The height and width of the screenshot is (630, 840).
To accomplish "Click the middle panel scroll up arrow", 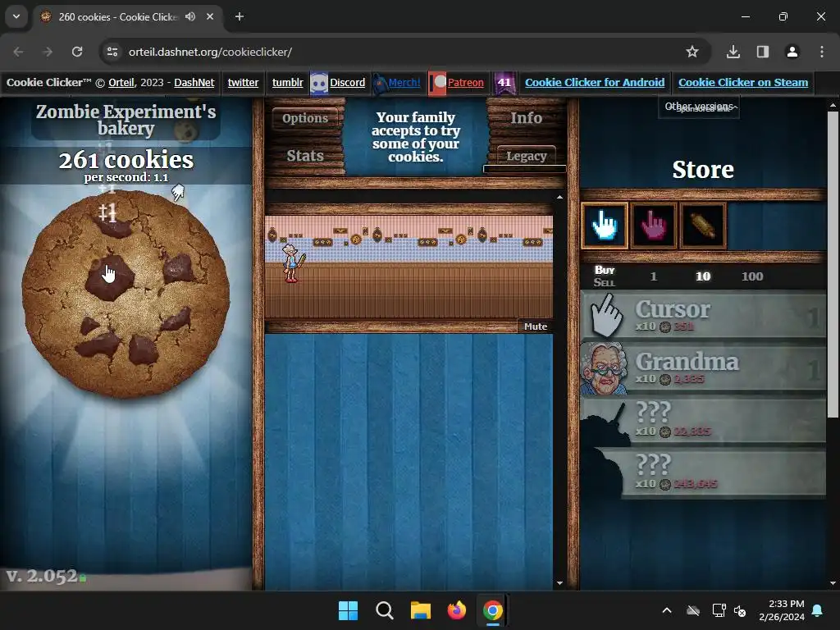I will point(559,197).
